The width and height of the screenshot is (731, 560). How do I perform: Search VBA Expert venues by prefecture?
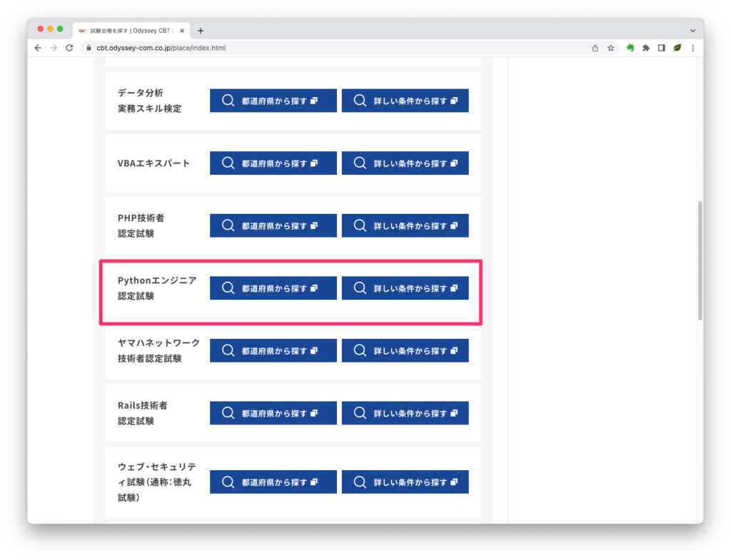coord(273,163)
